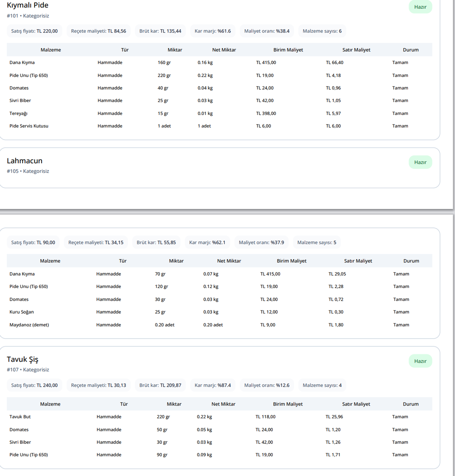Click the 'Kar marjı: %87.4' chip

coord(213,385)
